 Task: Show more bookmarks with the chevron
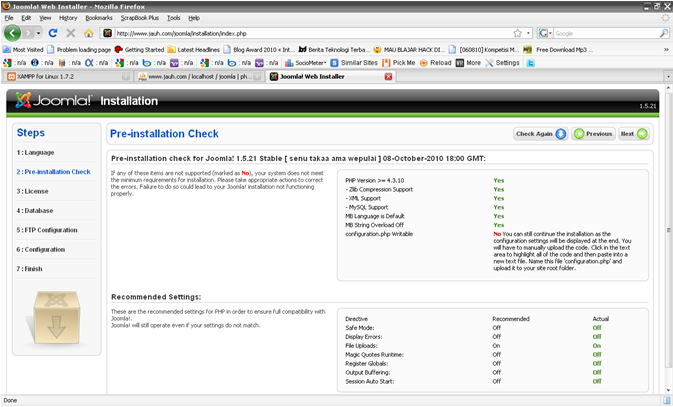click(666, 49)
